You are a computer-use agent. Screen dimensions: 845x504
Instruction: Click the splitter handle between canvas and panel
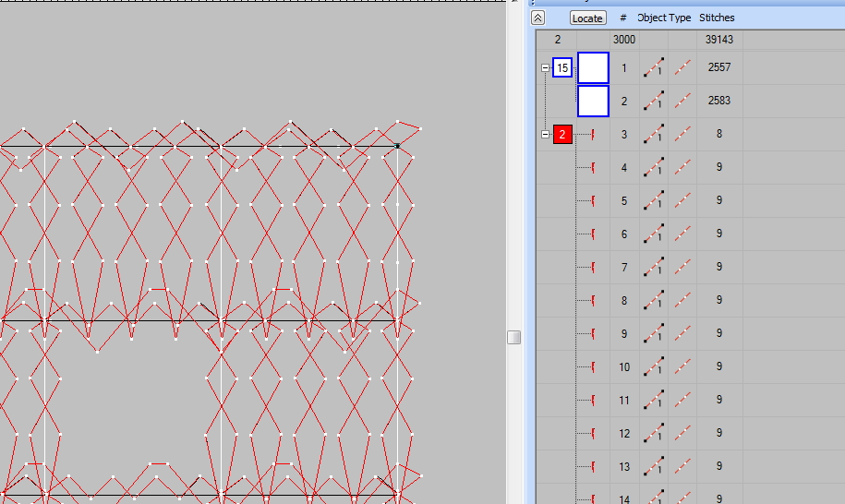513,338
